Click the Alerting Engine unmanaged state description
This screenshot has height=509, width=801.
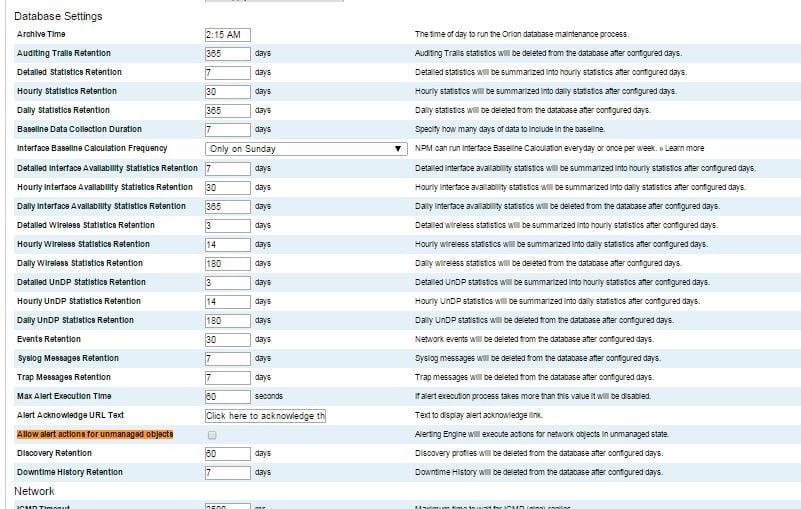(x=541, y=434)
